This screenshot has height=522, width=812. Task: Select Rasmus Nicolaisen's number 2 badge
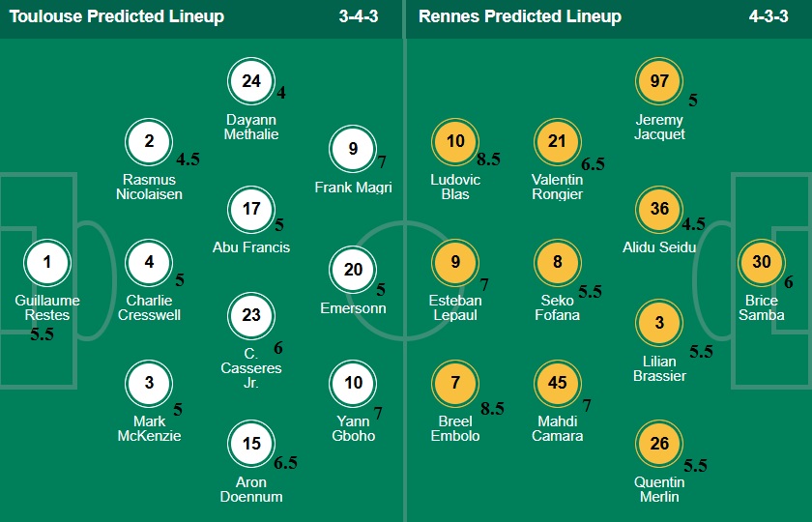[x=149, y=142]
